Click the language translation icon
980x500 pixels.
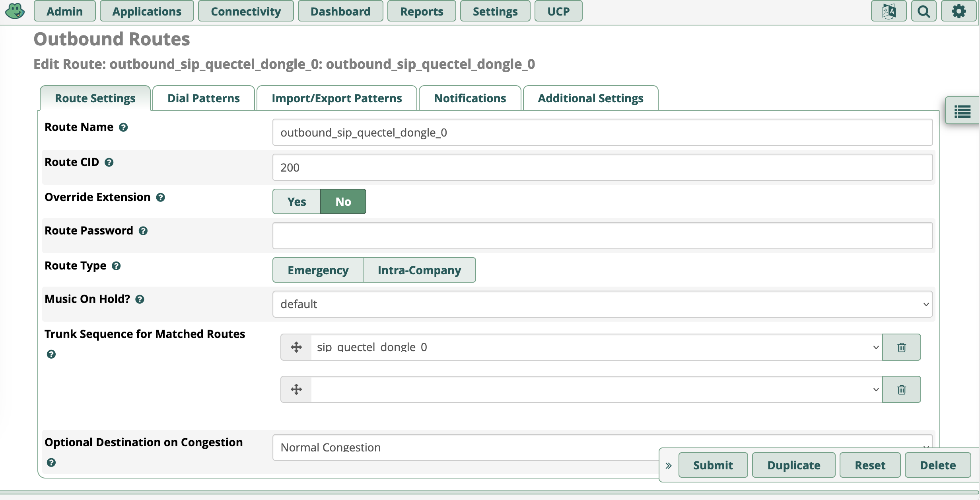point(889,11)
